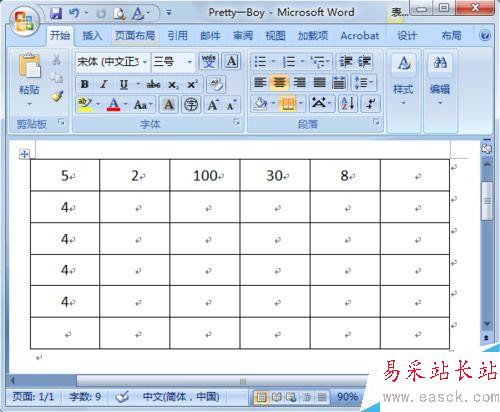Select print layout view button
The width and height of the screenshot is (500, 412).
261,397
